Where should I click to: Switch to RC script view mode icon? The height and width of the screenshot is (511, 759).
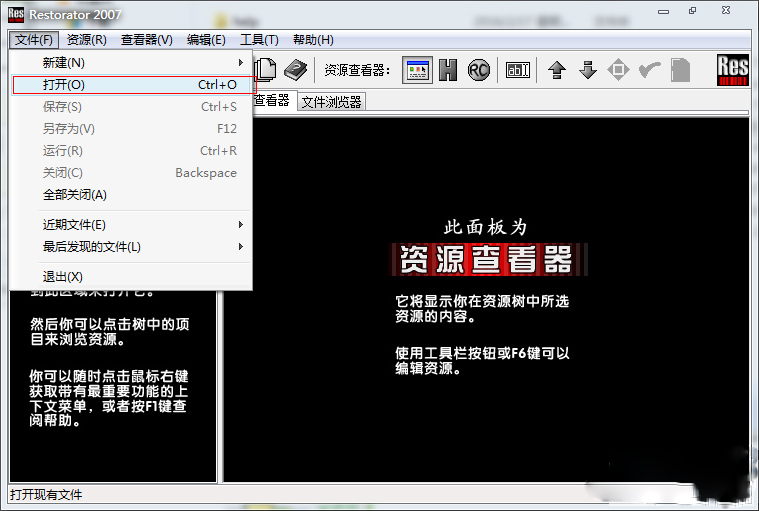tap(479, 70)
